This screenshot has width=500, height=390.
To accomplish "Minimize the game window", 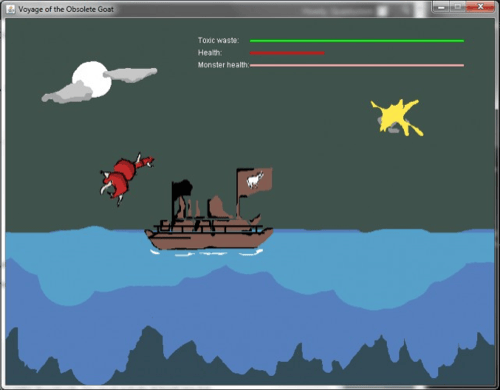I will coord(441,7).
